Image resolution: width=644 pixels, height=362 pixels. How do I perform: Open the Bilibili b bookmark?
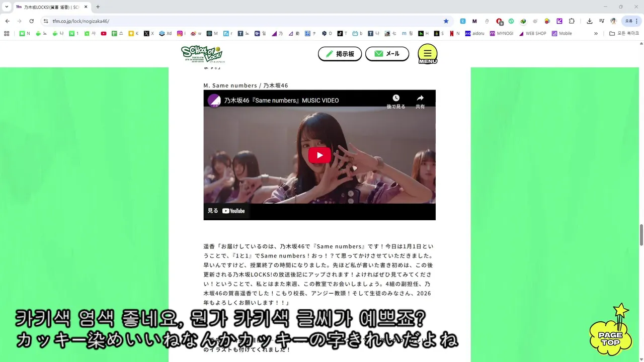tap(357, 34)
